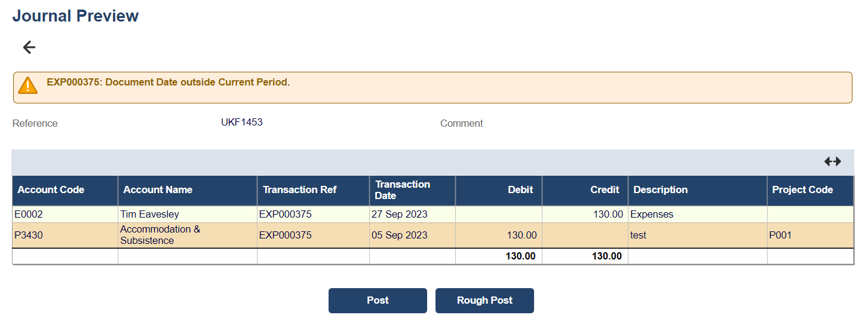The image size is (868, 324).
Task: Click the warning triangle icon
Action: coord(27,85)
